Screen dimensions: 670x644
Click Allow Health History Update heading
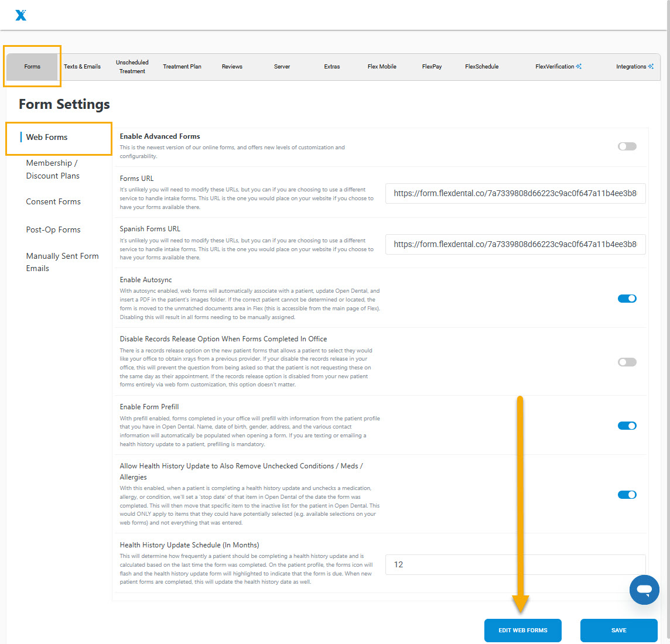click(241, 471)
